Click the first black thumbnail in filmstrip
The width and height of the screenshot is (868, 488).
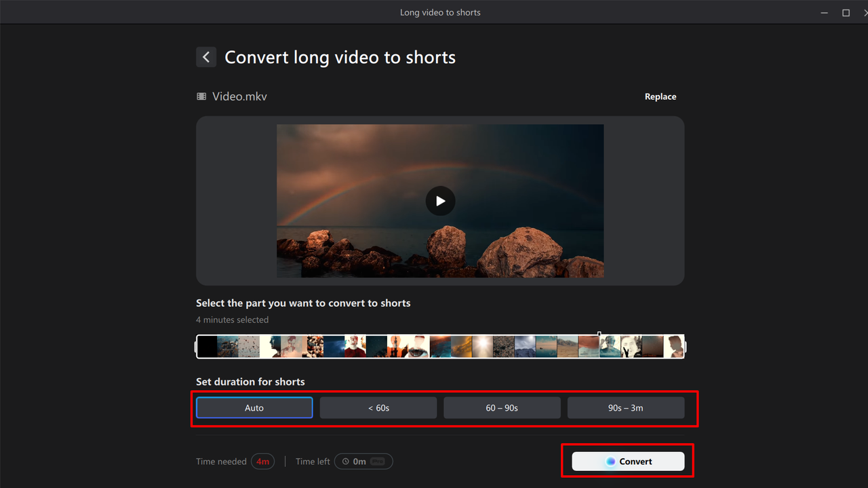208,347
